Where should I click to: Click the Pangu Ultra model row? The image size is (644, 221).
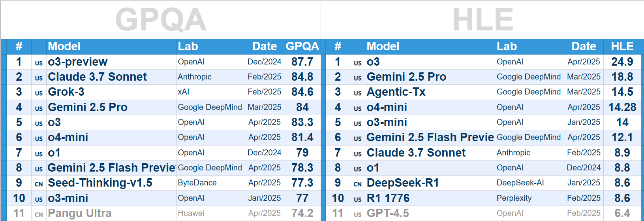point(163,213)
